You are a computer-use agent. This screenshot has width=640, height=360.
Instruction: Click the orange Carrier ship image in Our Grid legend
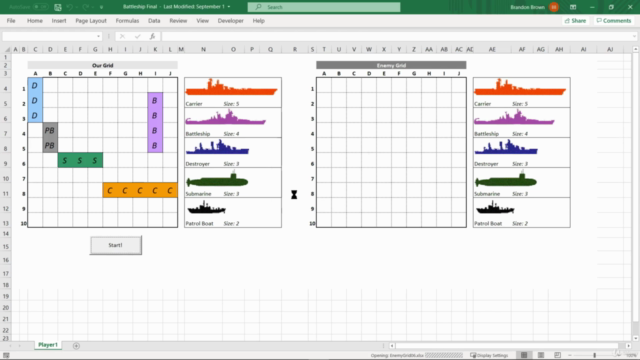[x=231, y=88]
